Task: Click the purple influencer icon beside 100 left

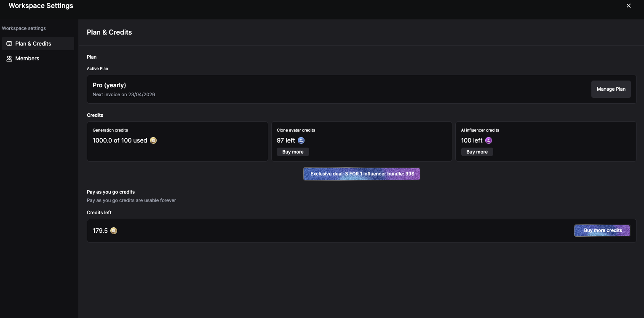Action: coord(489,140)
